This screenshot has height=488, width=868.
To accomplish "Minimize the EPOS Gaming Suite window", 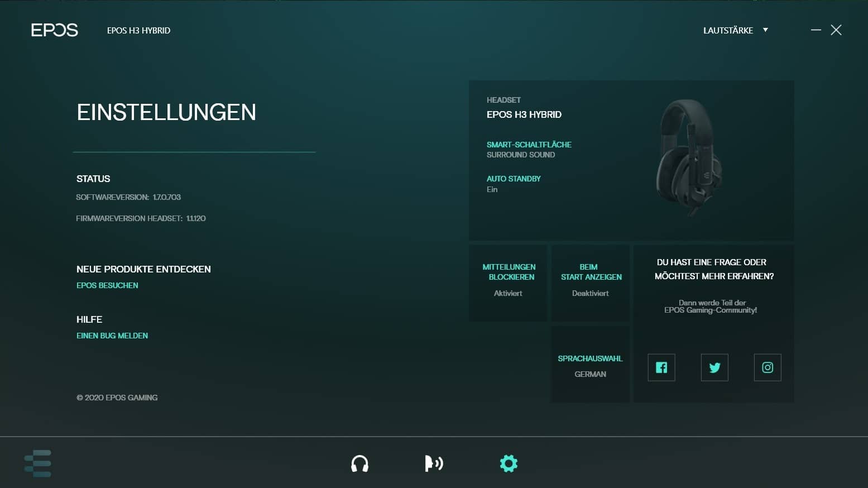I will pyautogui.click(x=816, y=30).
